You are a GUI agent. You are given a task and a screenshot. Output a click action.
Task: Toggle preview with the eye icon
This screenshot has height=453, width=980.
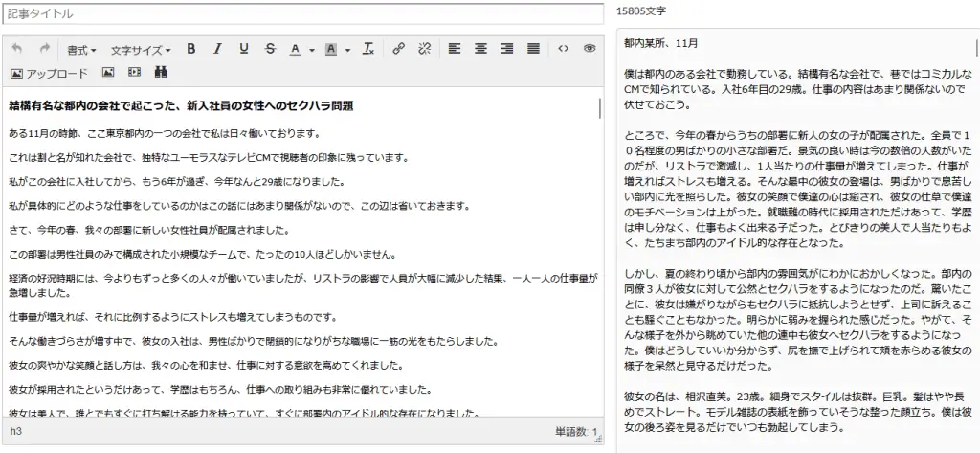(x=590, y=49)
